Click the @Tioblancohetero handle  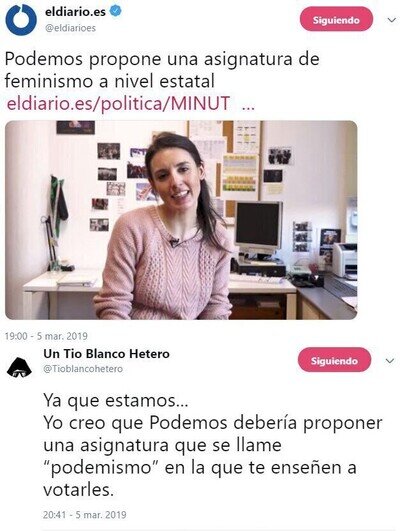click(83, 368)
